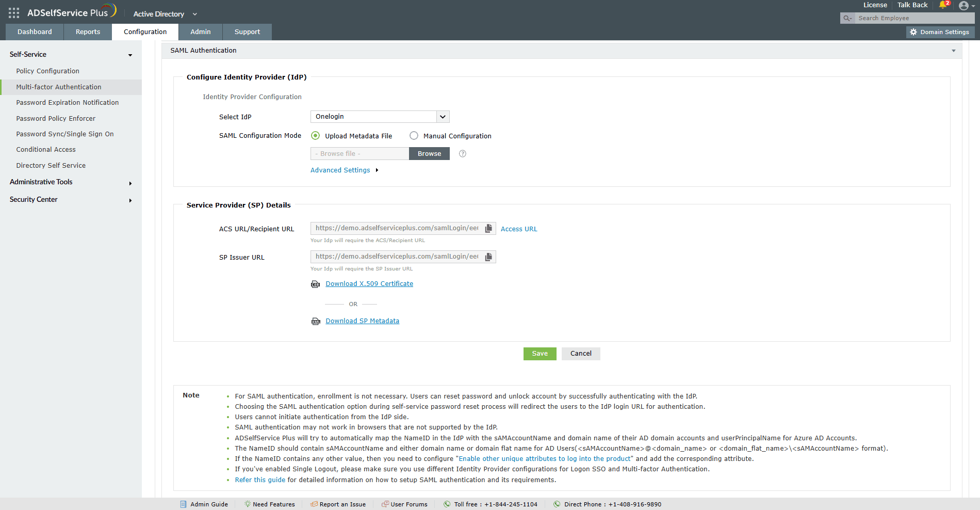Collapse the Self-Service section
The height and width of the screenshot is (510, 980).
[x=130, y=55]
